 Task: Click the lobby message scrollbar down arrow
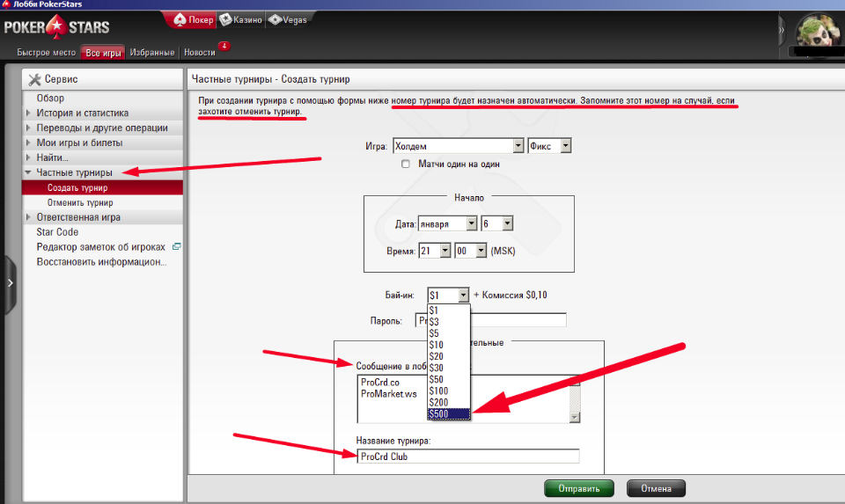tap(575, 417)
